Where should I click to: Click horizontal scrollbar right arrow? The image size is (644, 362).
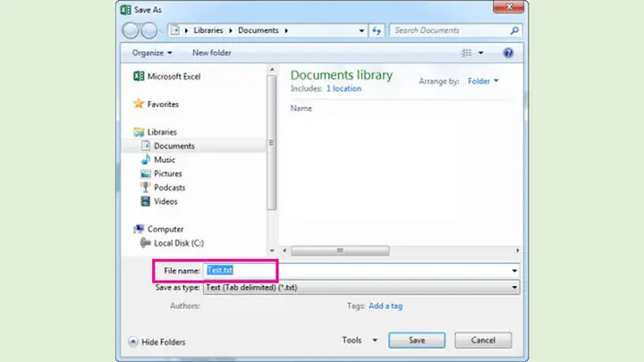click(518, 250)
